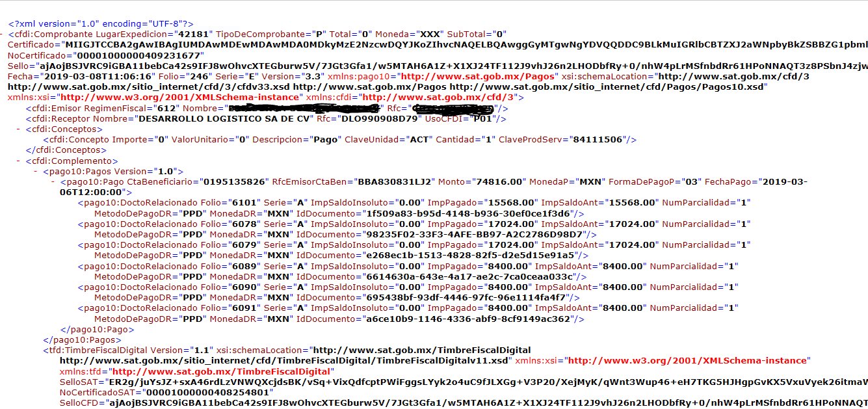Collapse the pago10:Pago CtaBeneficiario node
The width and height of the screenshot is (868, 409).
tap(53, 182)
